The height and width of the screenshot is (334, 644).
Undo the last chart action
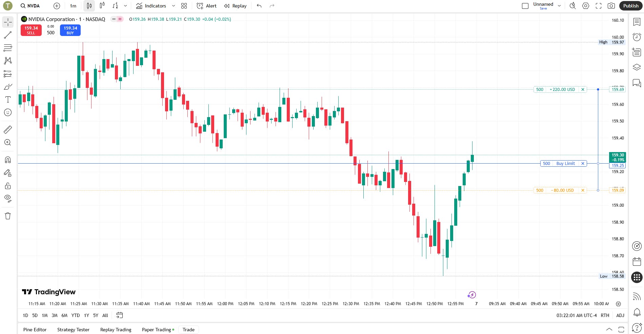259,6
